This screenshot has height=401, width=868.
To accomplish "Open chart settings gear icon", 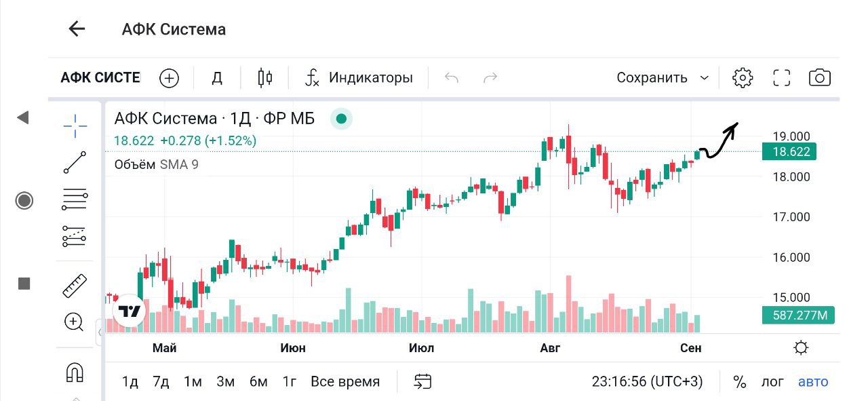I will pyautogui.click(x=743, y=78).
